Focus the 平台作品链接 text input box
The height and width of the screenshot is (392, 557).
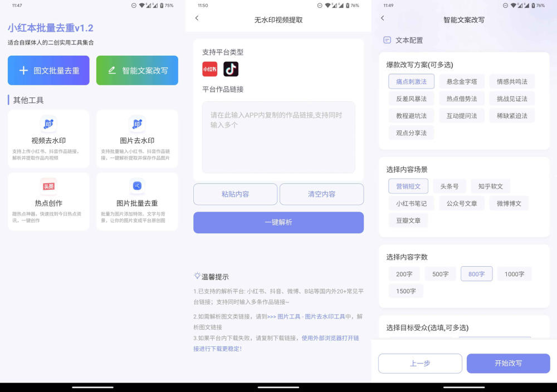point(278,137)
